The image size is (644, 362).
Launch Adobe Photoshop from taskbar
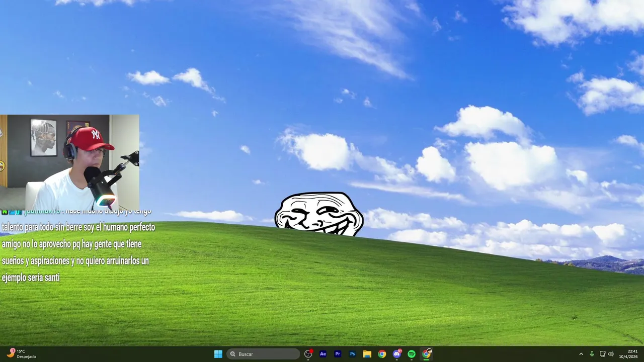(353, 354)
